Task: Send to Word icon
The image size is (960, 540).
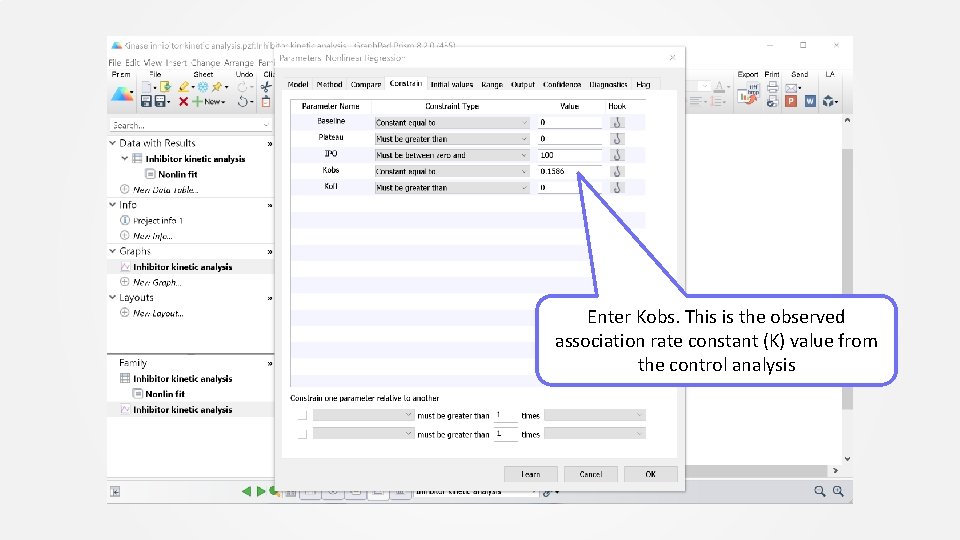Action: [810, 102]
